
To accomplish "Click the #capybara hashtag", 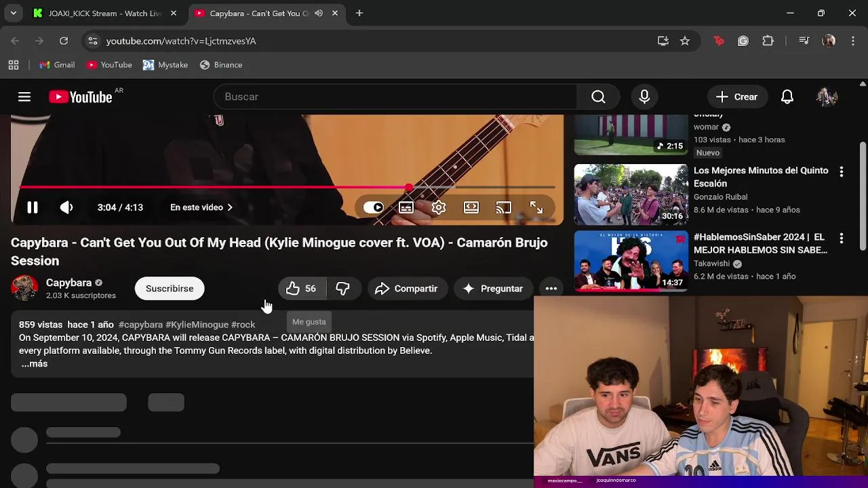I will click(x=140, y=325).
